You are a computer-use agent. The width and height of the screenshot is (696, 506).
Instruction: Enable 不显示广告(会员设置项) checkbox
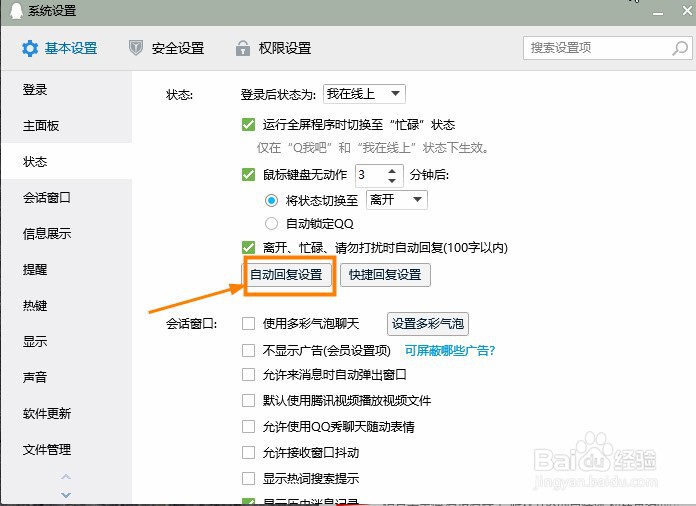248,351
